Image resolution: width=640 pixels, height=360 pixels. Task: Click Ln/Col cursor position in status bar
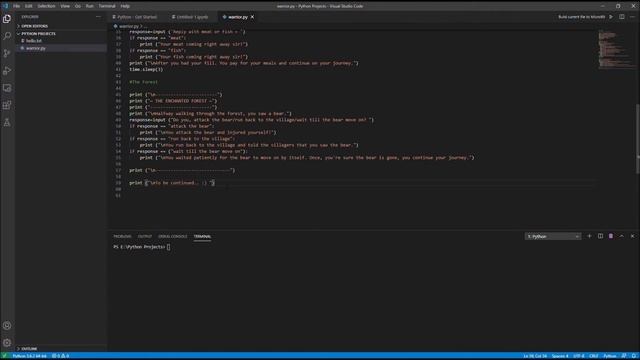pyautogui.click(x=535, y=356)
